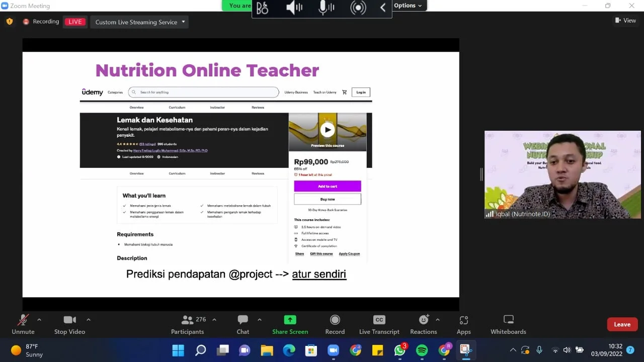Click the meeting security shield icon
Image resolution: width=644 pixels, height=362 pixels.
click(x=10, y=22)
